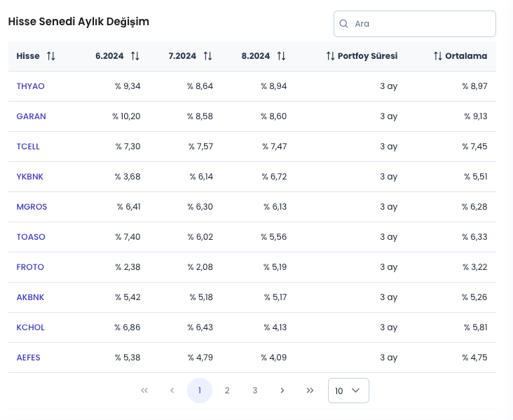Viewport: 513px width, 420px height.
Task: Go to first page with double-left arrows
Action: tap(144, 391)
